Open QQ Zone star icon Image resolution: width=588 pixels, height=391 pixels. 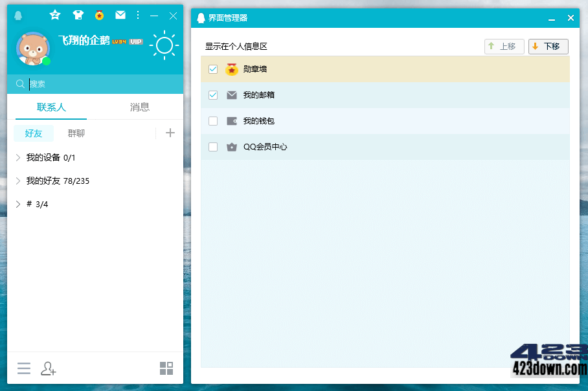55,15
